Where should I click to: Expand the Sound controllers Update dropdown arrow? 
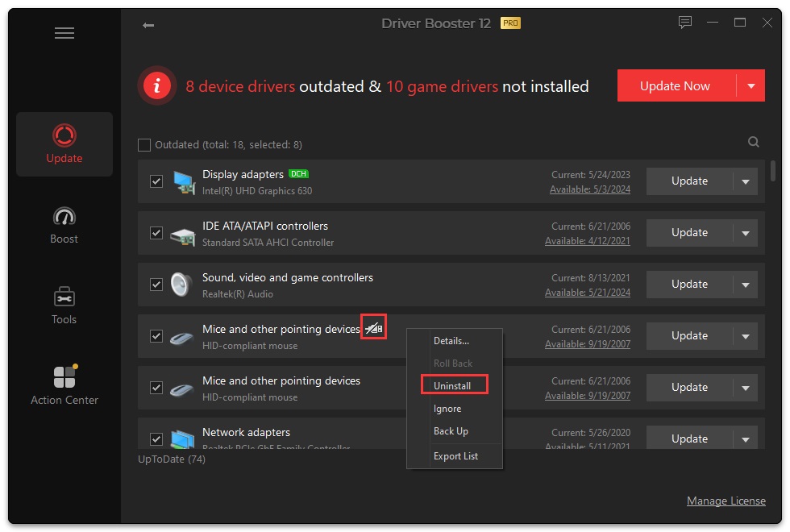coord(746,285)
